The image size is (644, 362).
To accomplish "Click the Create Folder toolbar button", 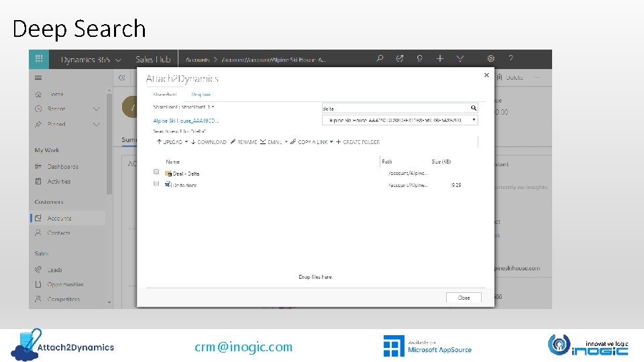I will tap(358, 142).
